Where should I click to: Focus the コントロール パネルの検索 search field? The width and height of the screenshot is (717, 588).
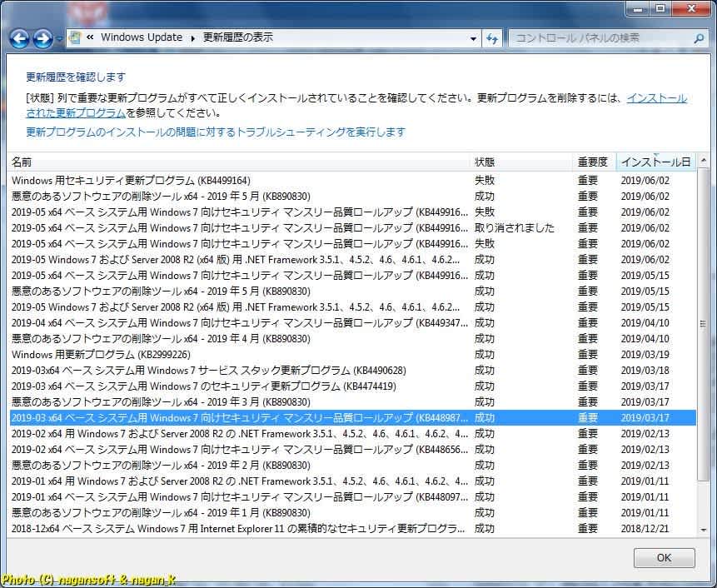[600, 38]
